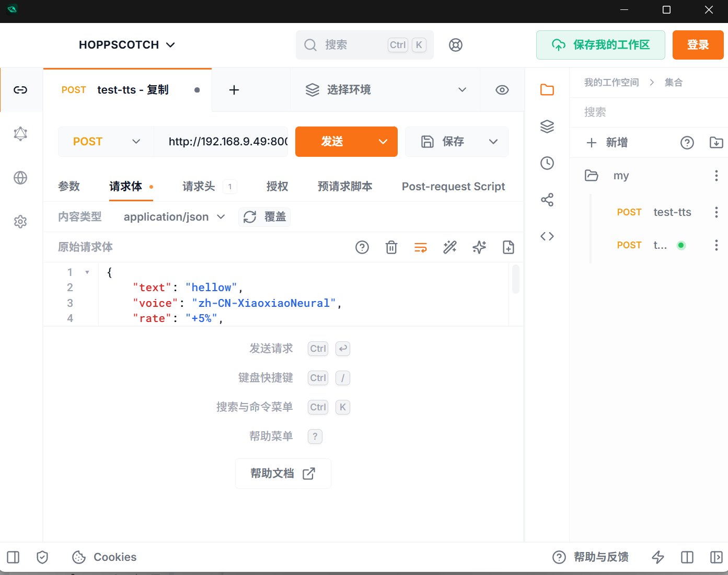Open the Collections folder panel icon
The height and width of the screenshot is (575, 728).
click(547, 90)
